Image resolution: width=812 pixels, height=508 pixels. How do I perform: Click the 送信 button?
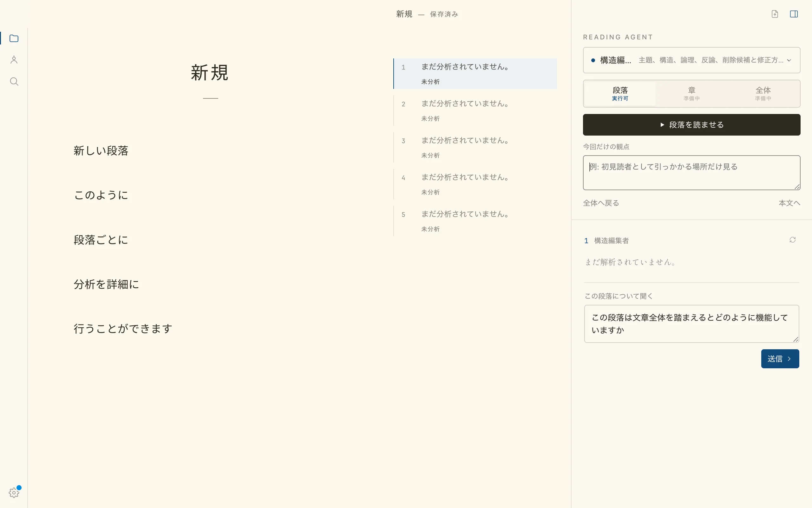click(x=780, y=359)
